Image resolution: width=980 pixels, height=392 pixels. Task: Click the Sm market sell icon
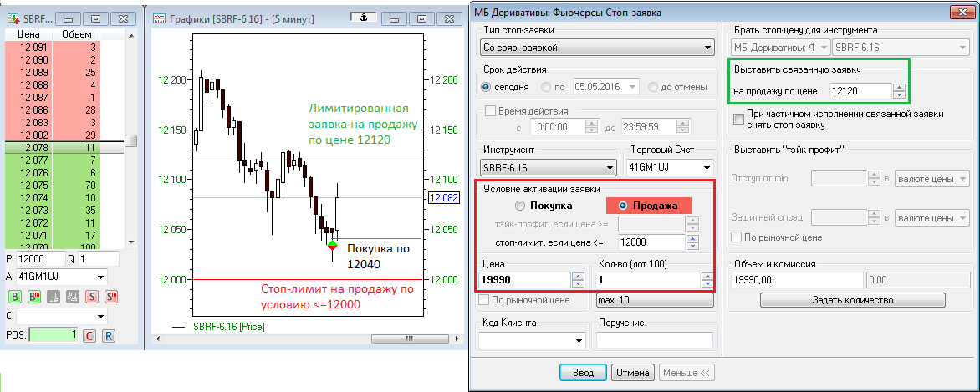pyautogui.click(x=110, y=296)
